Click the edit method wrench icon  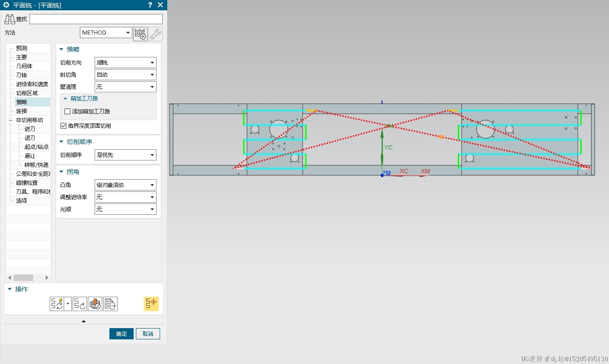click(x=156, y=34)
